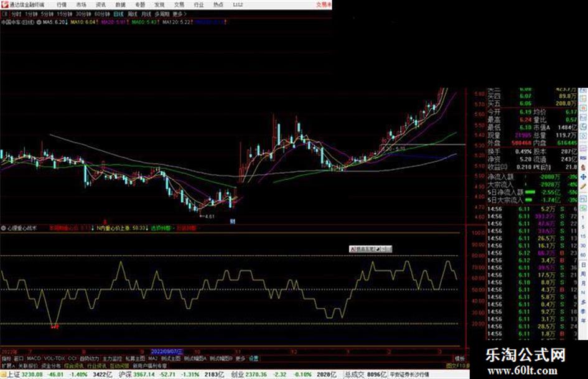Select the MA2 indicator tab
The height and width of the screenshot is (379, 588).
pyautogui.click(x=153, y=358)
